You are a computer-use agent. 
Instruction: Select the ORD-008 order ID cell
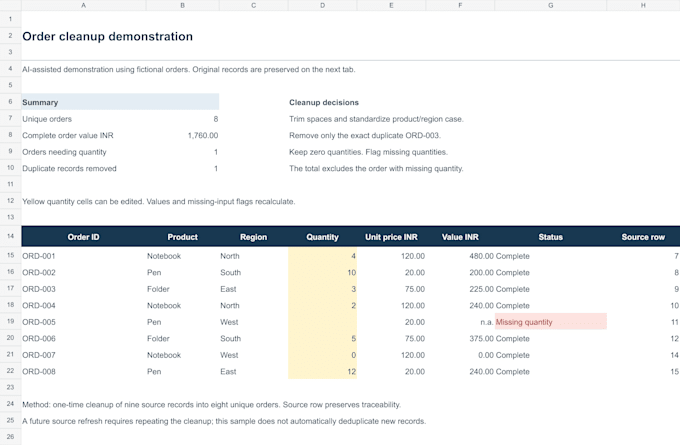click(x=84, y=371)
